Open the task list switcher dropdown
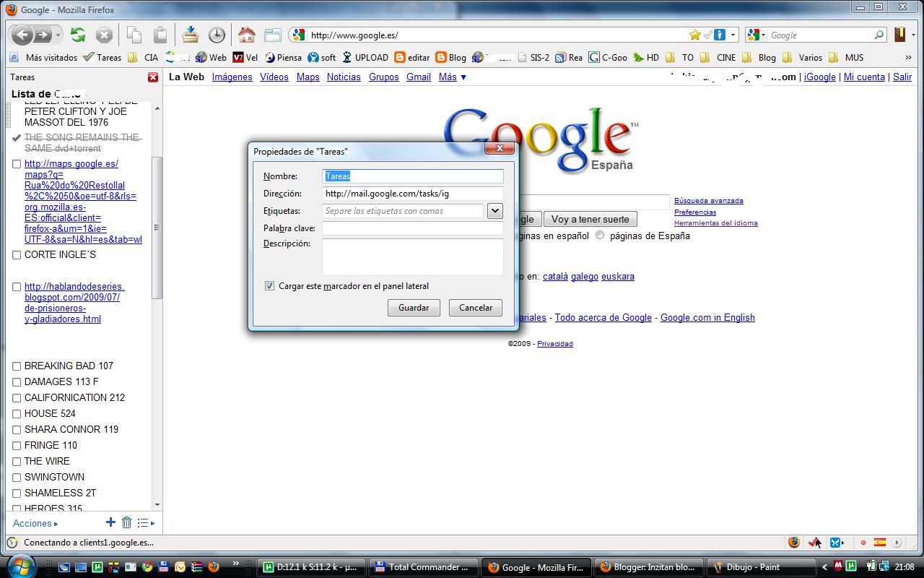 point(146,522)
